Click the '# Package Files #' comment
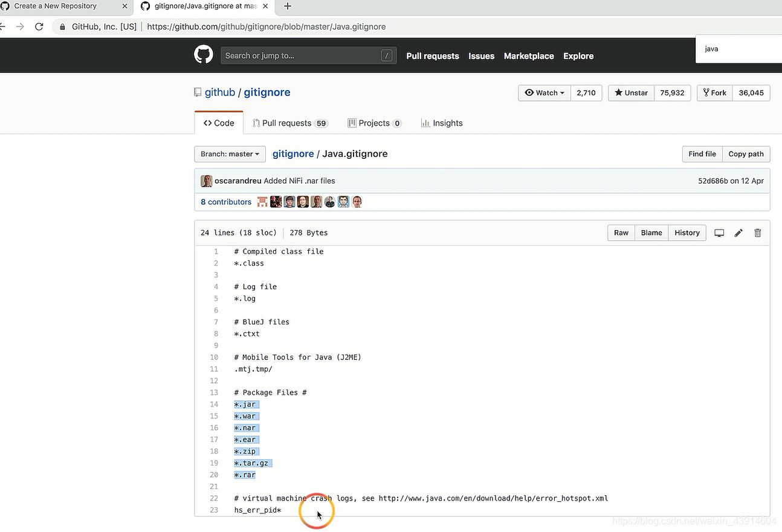Viewport: 782px width, 532px height. 271,393
